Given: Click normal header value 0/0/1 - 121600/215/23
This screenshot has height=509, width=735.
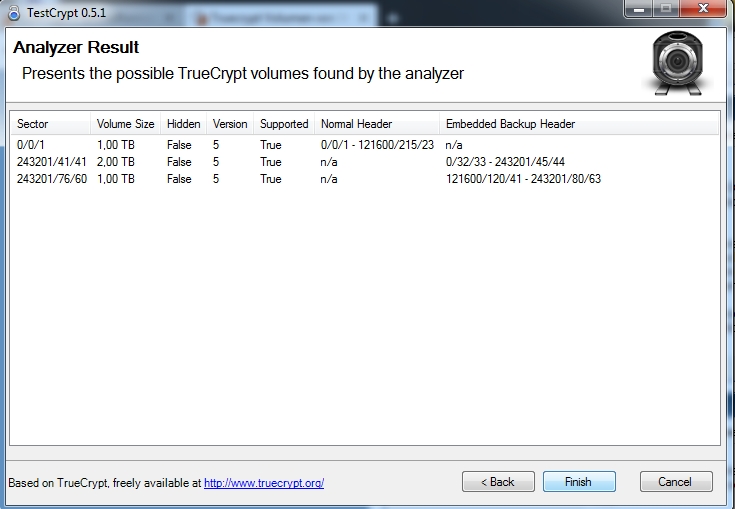Looking at the screenshot, I should pos(377,145).
